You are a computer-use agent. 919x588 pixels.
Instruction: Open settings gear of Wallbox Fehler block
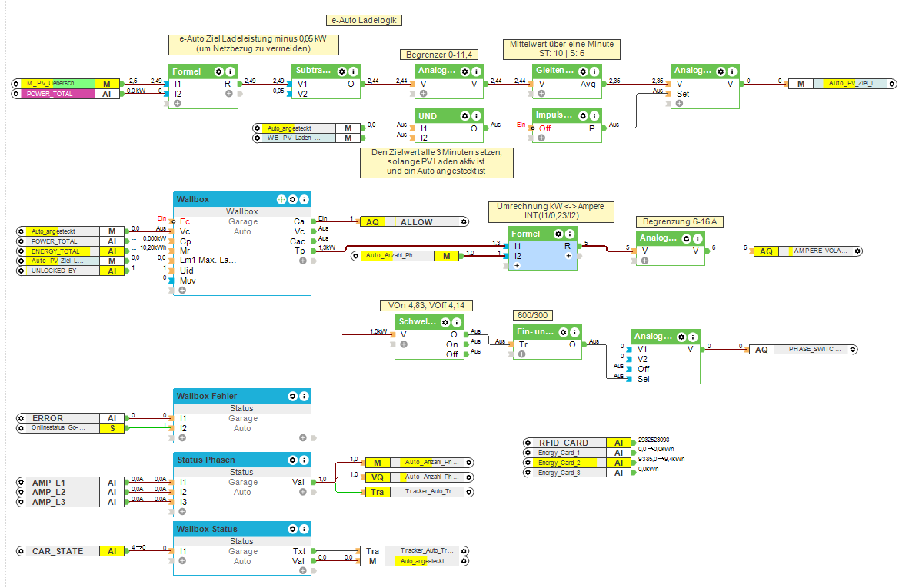pyautogui.click(x=292, y=397)
